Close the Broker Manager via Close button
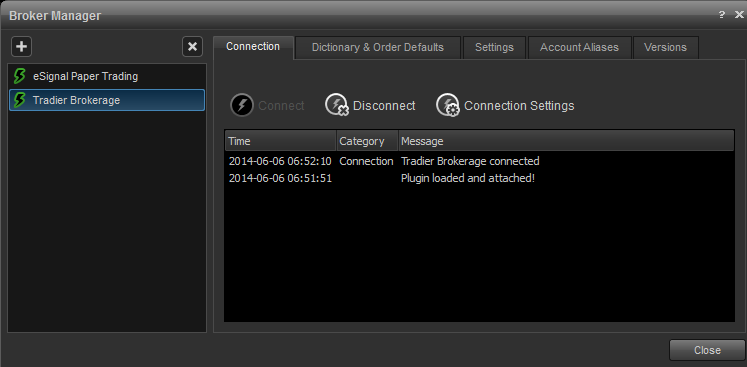Screen dimensions: 747x367 (707, 350)
